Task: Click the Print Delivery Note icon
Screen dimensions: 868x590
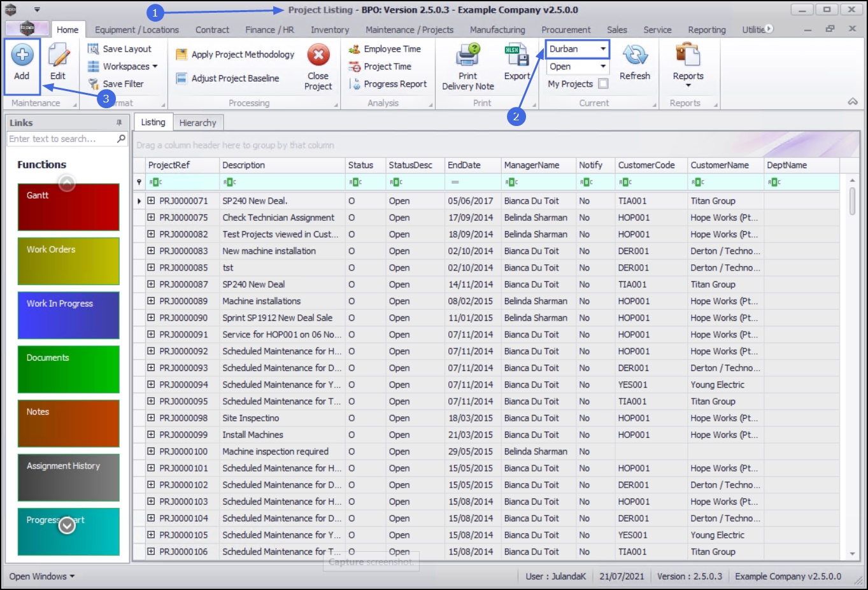Action: point(467,55)
